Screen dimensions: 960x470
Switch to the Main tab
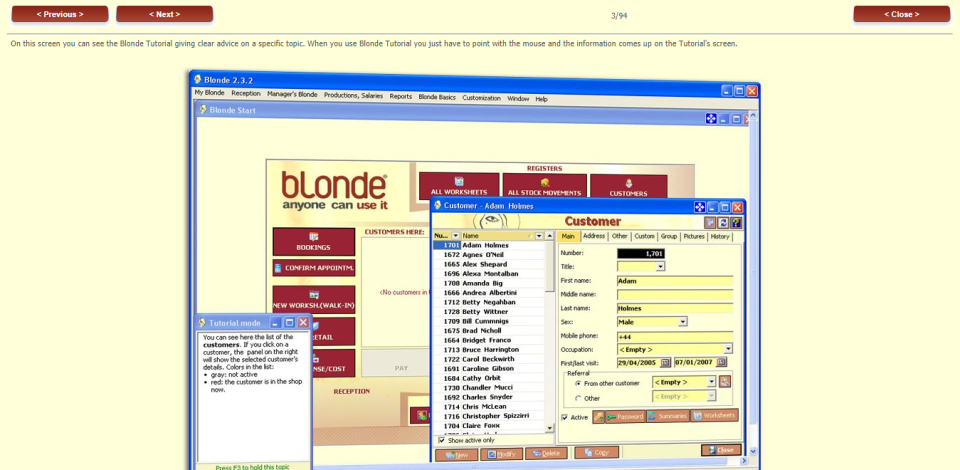pyautogui.click(x=568, y=237)
